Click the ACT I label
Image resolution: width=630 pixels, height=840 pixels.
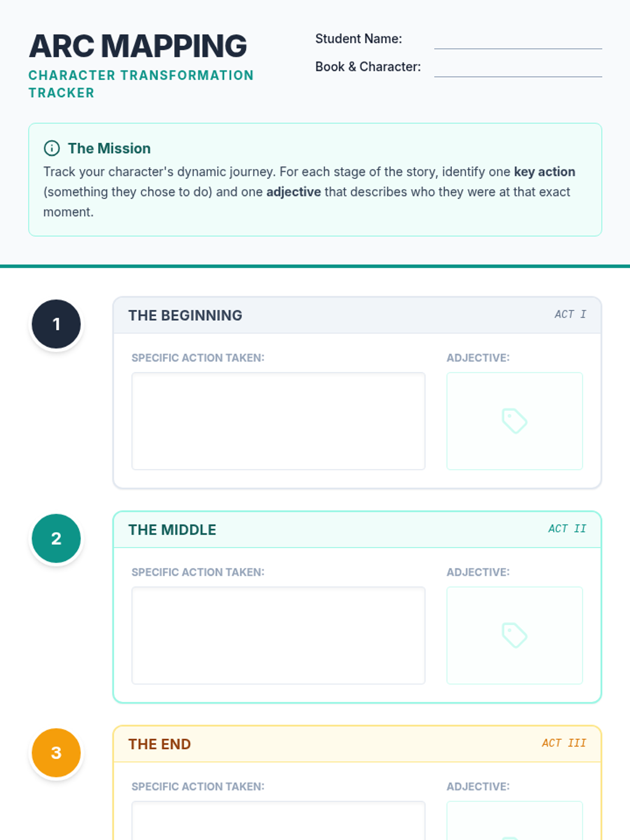570,314
